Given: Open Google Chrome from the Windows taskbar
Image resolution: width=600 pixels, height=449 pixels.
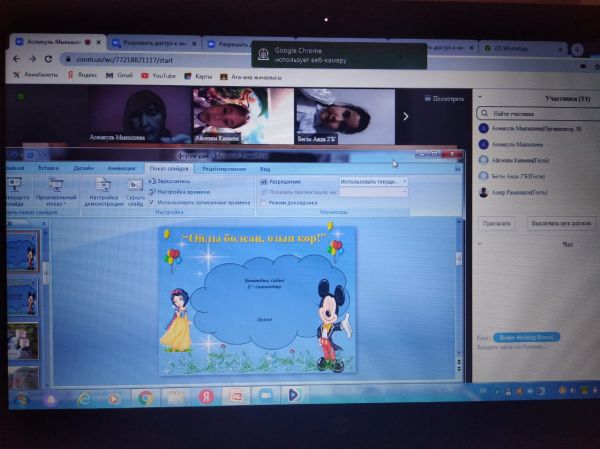Looking at the screenshot, I should tap(145, 397).
